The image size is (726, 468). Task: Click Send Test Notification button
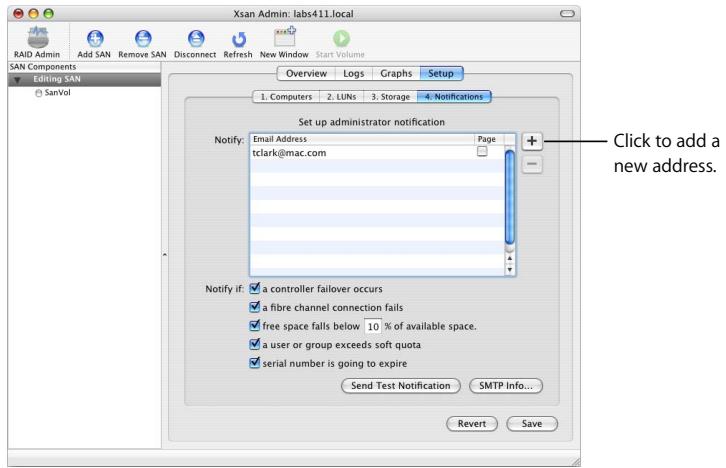click(x=401, y=386)
